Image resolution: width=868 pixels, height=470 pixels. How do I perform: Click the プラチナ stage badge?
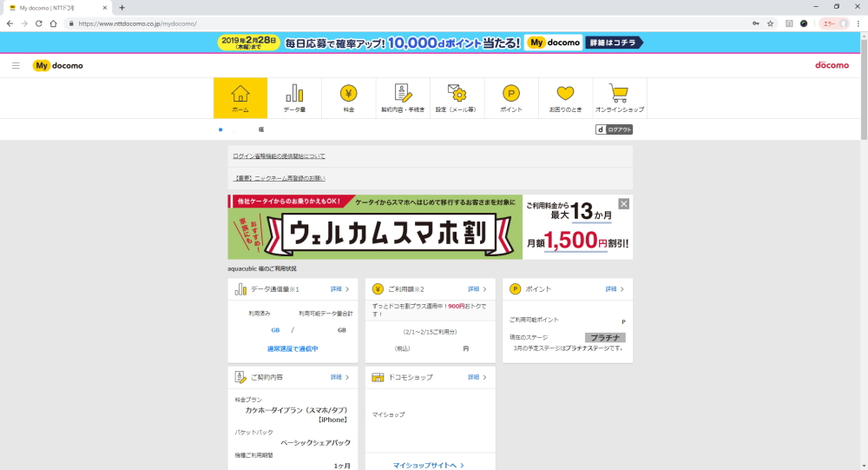coord(605,338)
